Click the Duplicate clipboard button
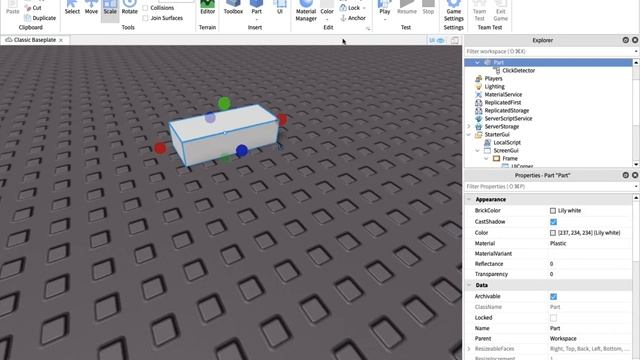640x360 pixels. (40, 18)
